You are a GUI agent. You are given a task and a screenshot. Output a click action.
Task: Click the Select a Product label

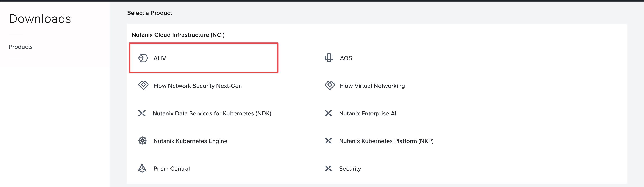[x=150, y=13]
